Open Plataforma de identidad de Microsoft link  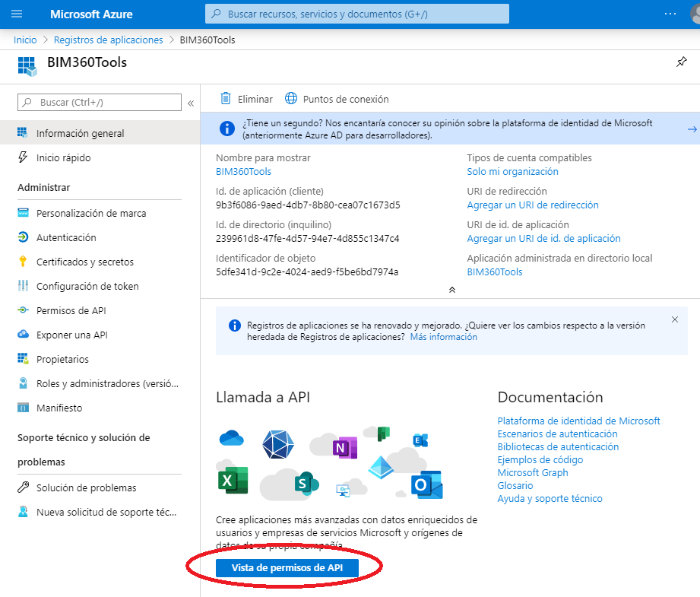(578, 421)
